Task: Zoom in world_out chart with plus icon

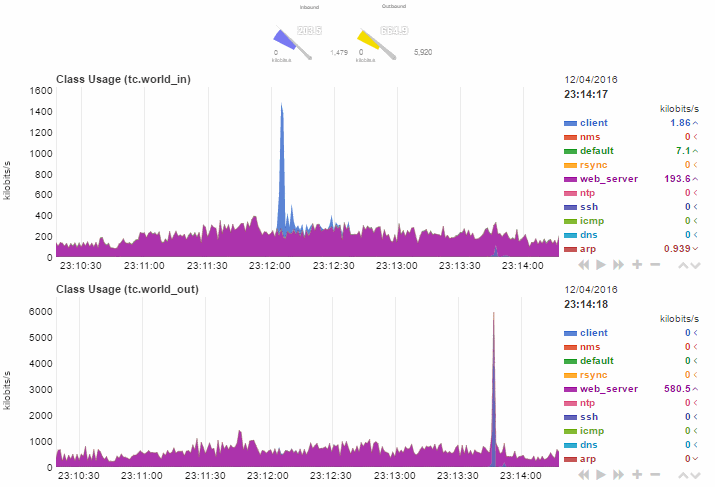Action: (637, 475)
